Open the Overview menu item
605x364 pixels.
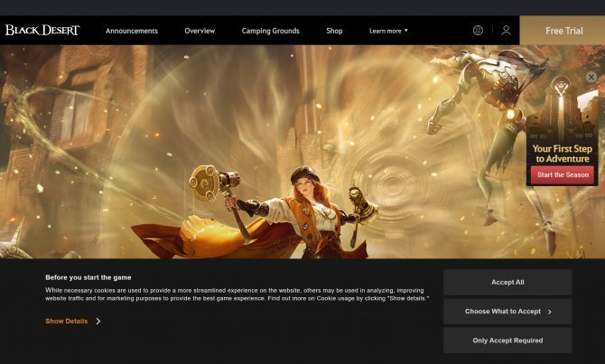tap(200, 31)
